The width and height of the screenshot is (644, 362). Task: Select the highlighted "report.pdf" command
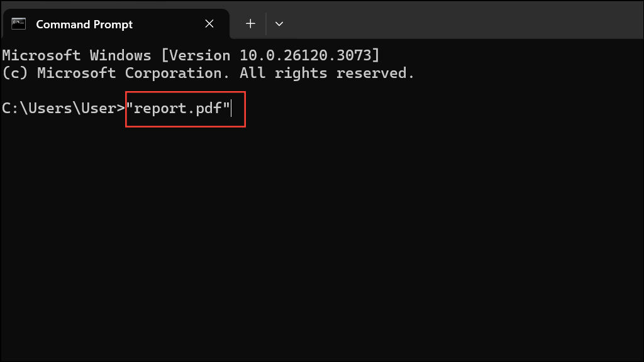185,108
